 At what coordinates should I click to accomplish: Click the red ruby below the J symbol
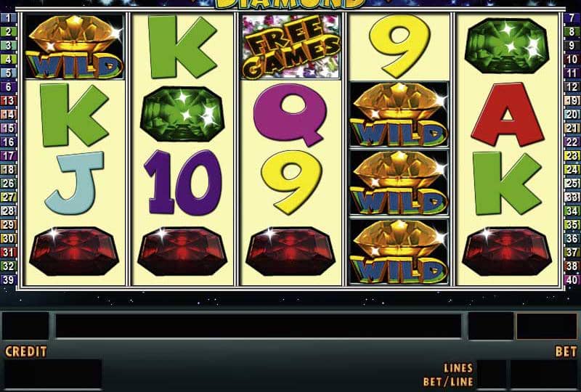point(74,251)
